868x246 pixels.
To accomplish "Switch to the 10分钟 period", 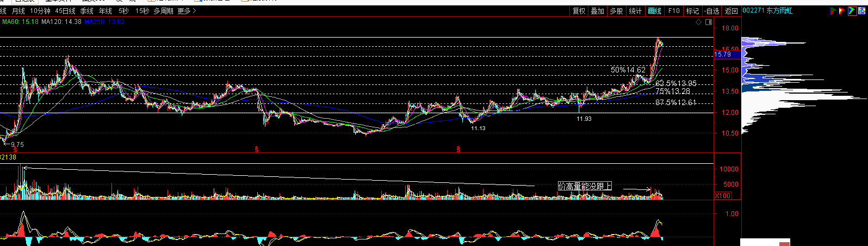I will [x=40, y=11].
